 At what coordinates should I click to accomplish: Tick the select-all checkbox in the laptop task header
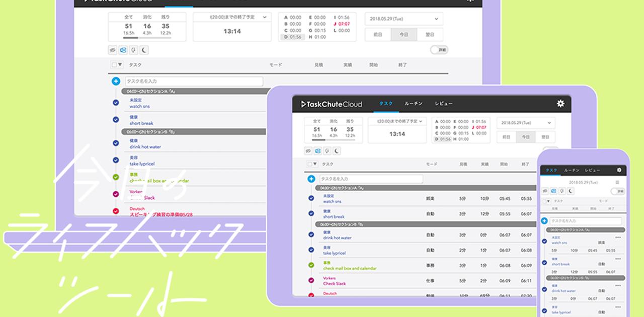(114, 65)
